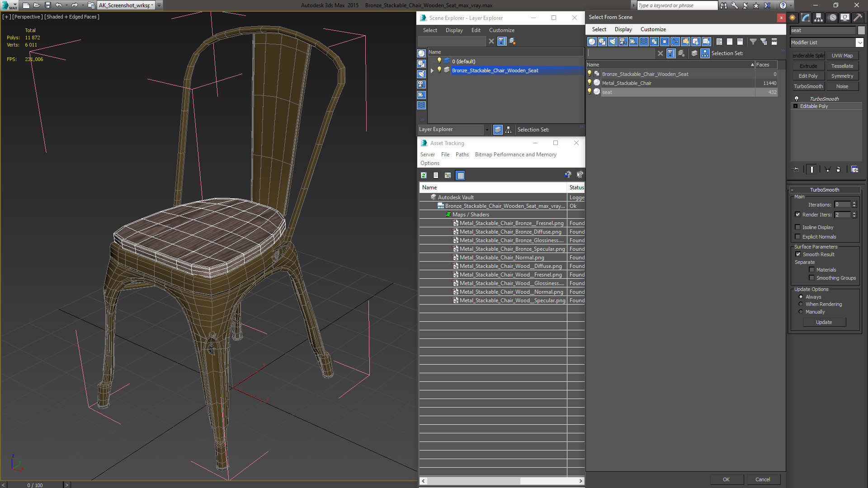This screenshot has height=488, width=868.
Task: Expand Editable Poly plus sign in stack
Action: (796, 106)
